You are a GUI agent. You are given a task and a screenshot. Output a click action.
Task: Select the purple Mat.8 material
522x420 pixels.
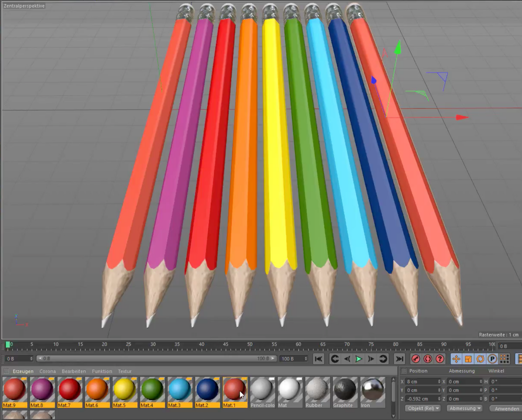42,392
